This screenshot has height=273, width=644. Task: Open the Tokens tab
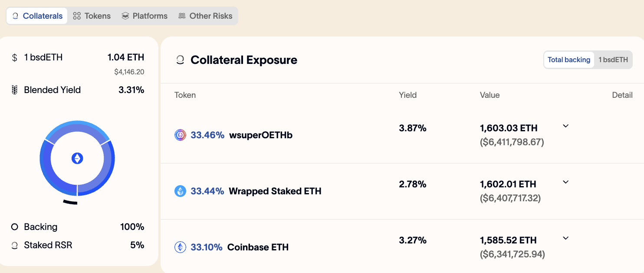(x=92, y=16)
